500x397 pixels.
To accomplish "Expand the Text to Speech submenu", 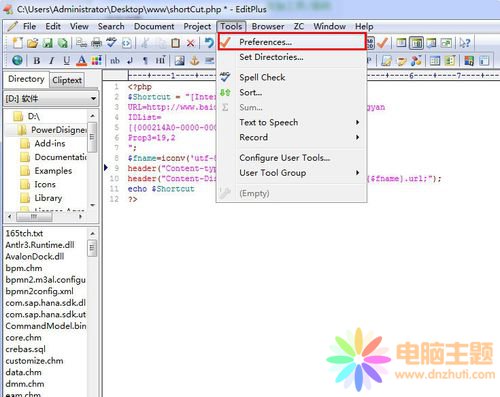I will coord(292,122).
